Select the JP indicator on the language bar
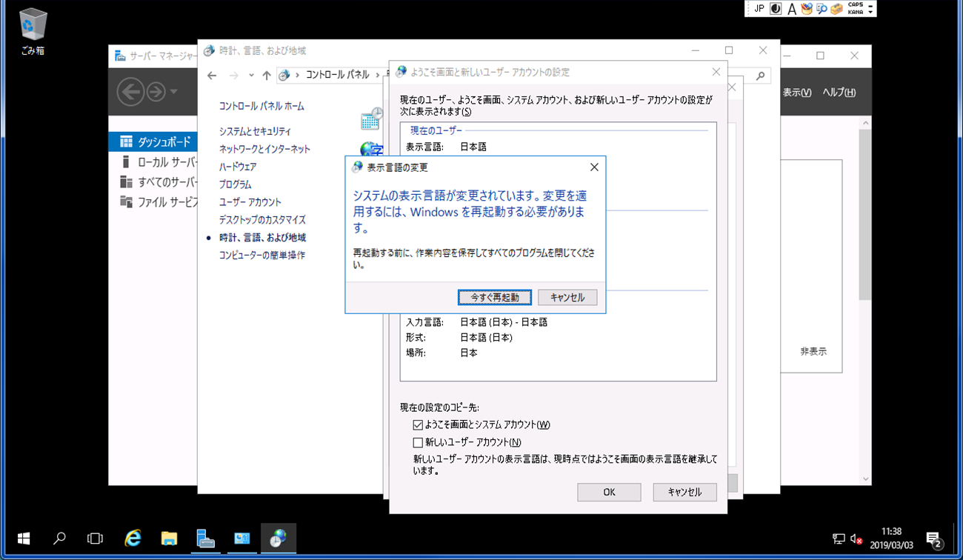The height and width of the screenshot is (560, 963). point(760,8)
